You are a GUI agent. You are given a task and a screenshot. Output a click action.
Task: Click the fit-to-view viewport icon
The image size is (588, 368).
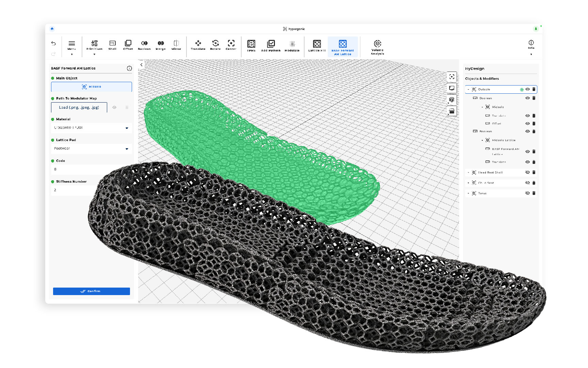point(452,77)
